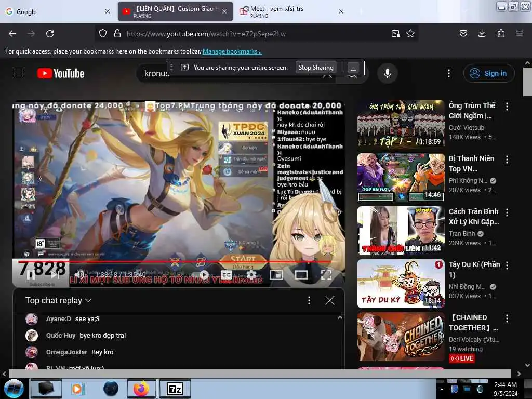The height and width of the screenshot is (399, 532).
Task: Open the chat replay three-dot options
Action: click(x=309, y=300)
